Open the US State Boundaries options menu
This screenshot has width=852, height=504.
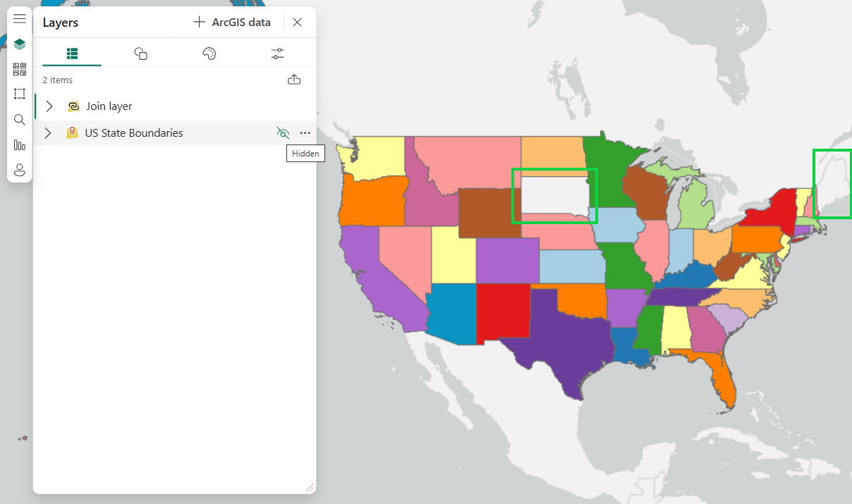click(x=305, y=133)
